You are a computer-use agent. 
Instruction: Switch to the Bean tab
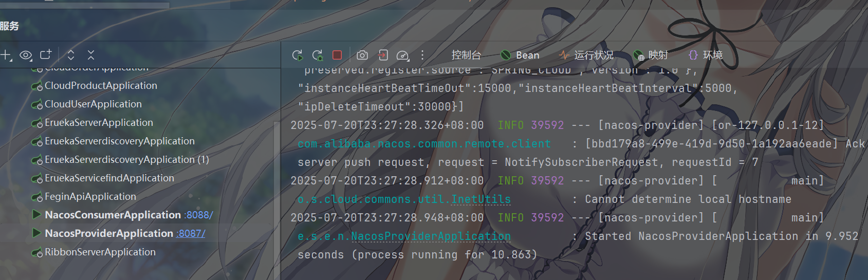pyautogui.click(x=520, y=55)
